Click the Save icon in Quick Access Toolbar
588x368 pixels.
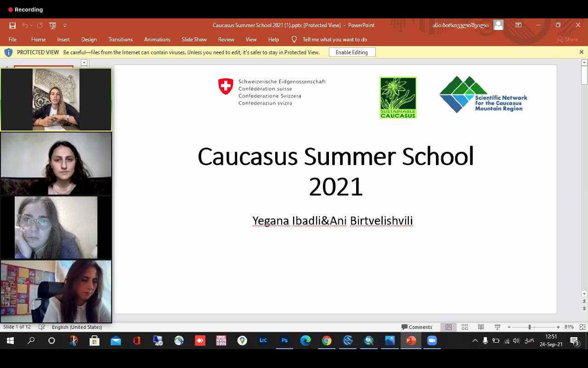click(x=12, y=26)
